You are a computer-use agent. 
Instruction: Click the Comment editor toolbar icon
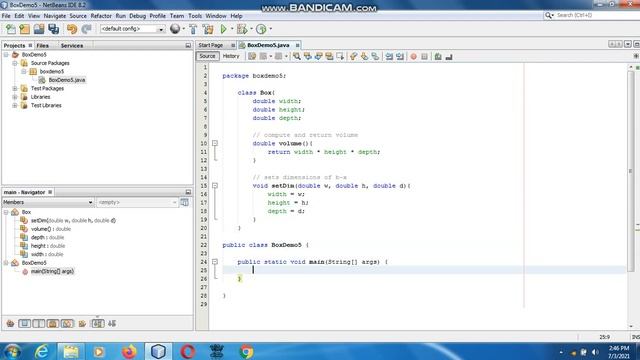pos(438,56)
